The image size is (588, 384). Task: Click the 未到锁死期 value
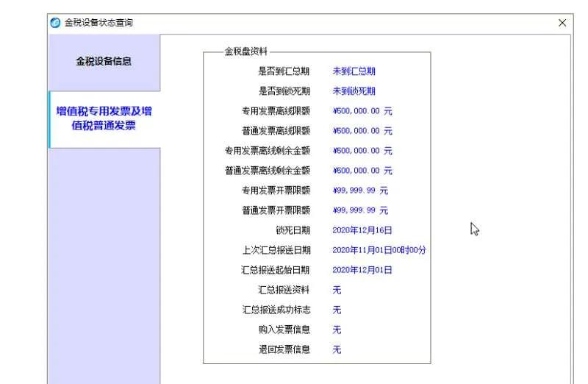tap(354, 91)
